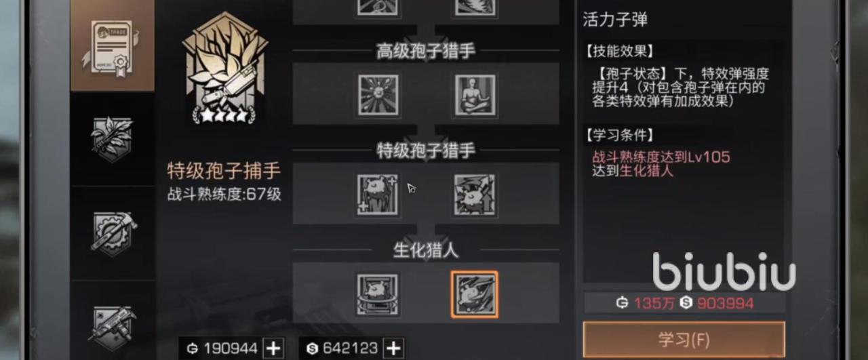
Task: Select the meditating figure skill under 高级孢子猎手
Action: (475, 96)
